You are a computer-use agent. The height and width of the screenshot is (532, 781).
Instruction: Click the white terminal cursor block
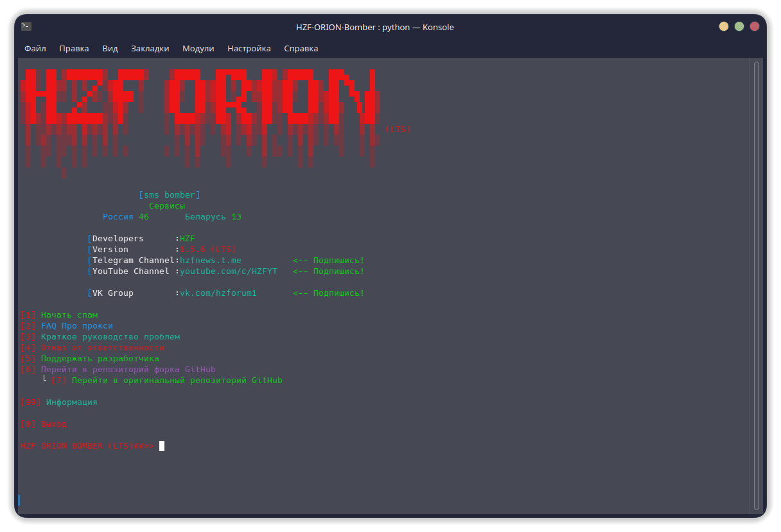point(162,445)
